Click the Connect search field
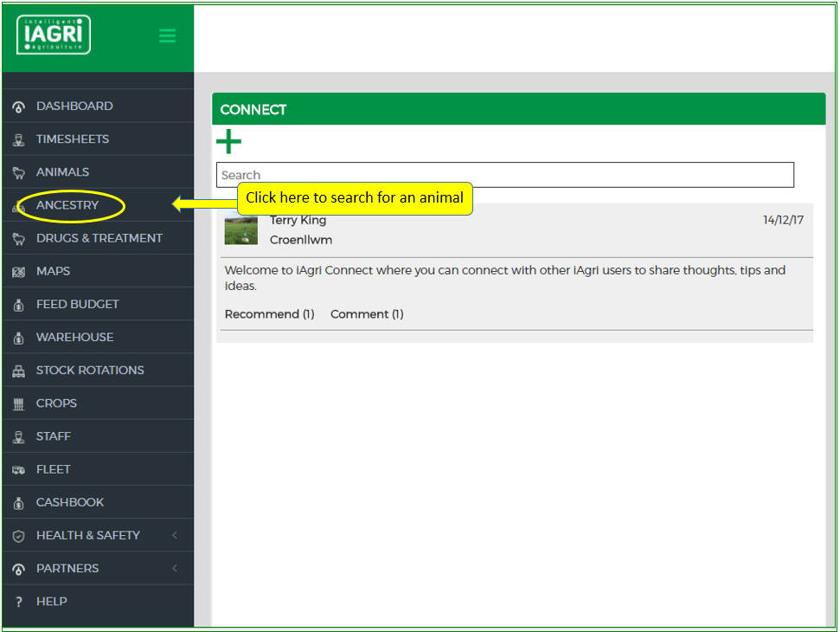The image size is (840, 632). click(x=504, y=175)
